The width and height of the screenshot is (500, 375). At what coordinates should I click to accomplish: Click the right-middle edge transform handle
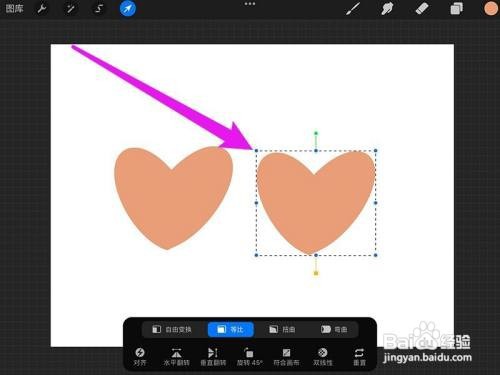(x=376, y=203)
